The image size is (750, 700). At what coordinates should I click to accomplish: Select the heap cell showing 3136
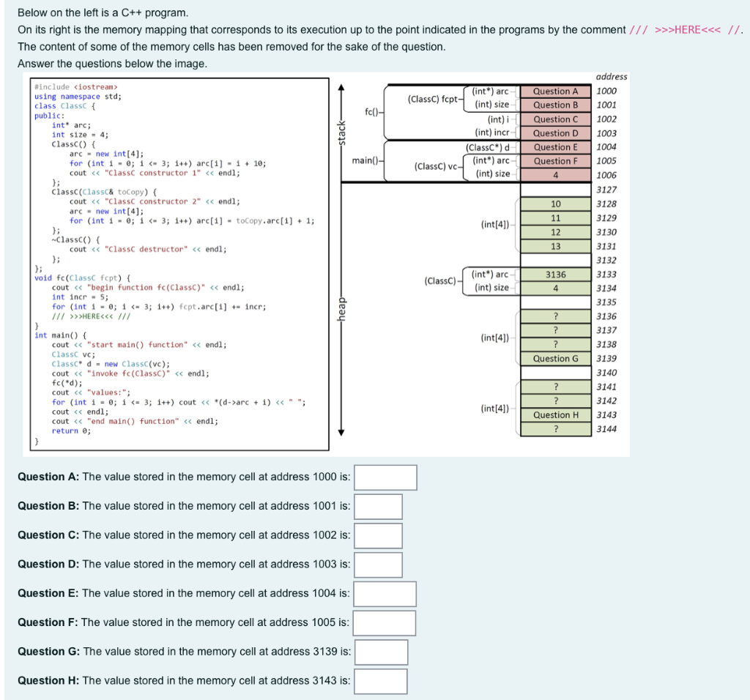pyautogui.click(x=555, y=274)
